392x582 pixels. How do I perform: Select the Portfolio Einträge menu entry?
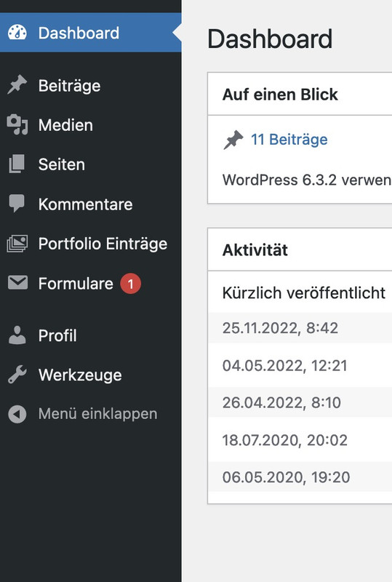pos(91,244)
